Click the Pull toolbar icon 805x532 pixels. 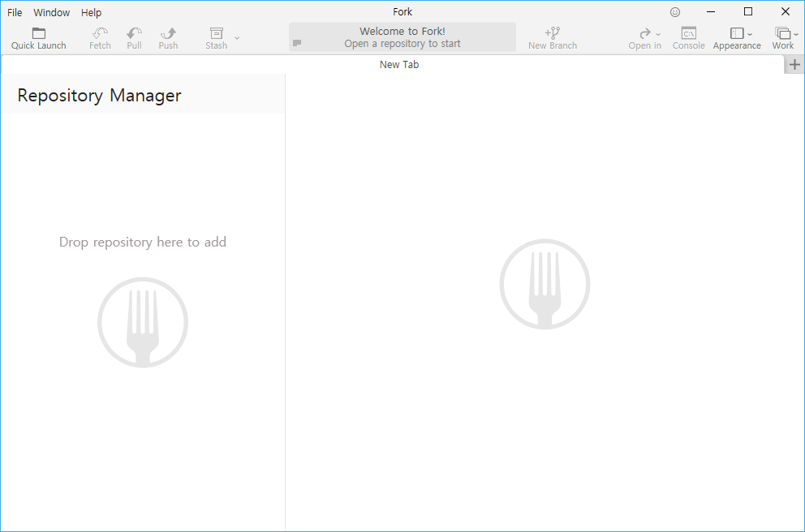coord(135,33)
